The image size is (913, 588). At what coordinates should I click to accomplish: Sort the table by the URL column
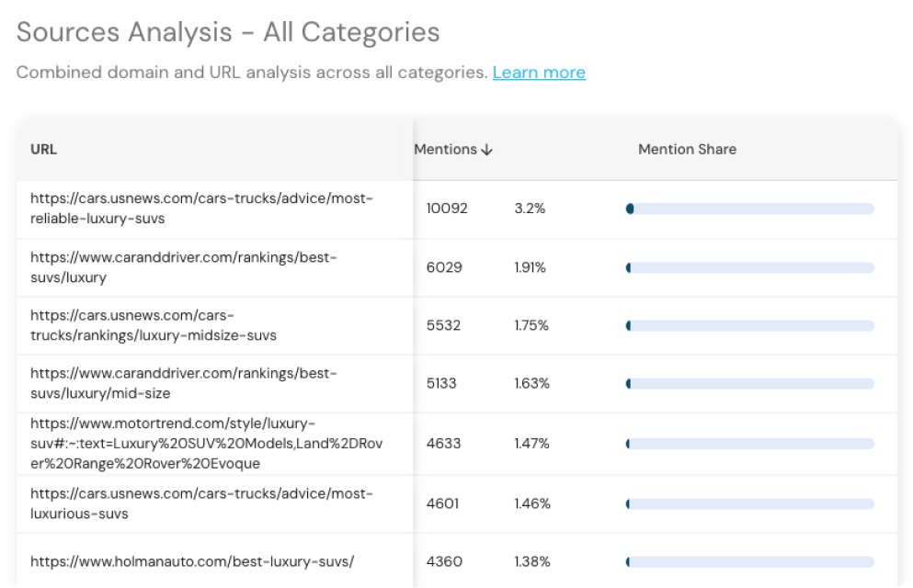[43, 149]
